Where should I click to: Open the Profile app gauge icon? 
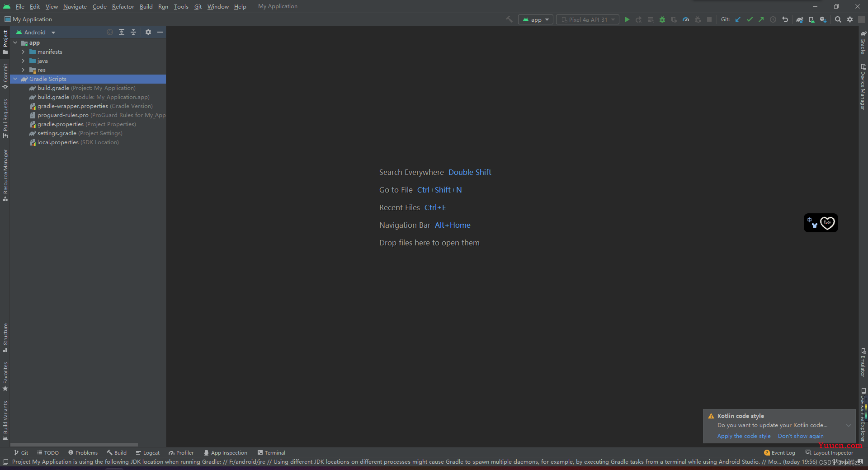click(x=686, y=19)
